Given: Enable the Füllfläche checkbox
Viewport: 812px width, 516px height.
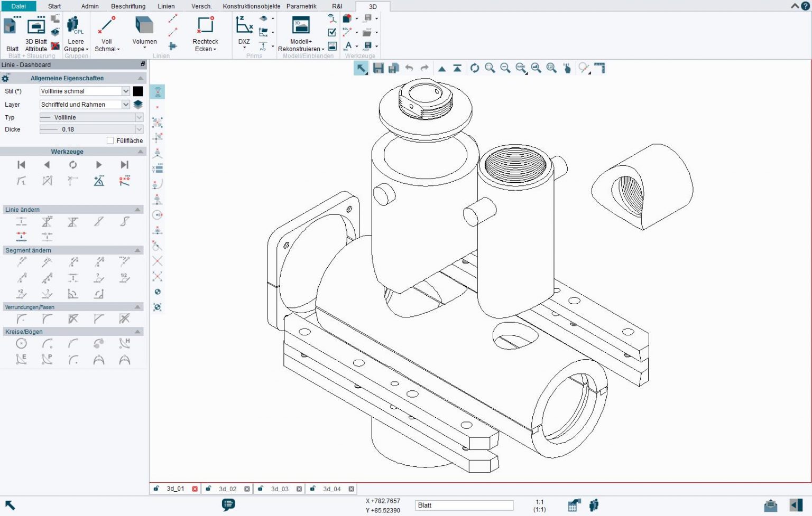Looking at the screenshot, I should (x=110, y=140).
